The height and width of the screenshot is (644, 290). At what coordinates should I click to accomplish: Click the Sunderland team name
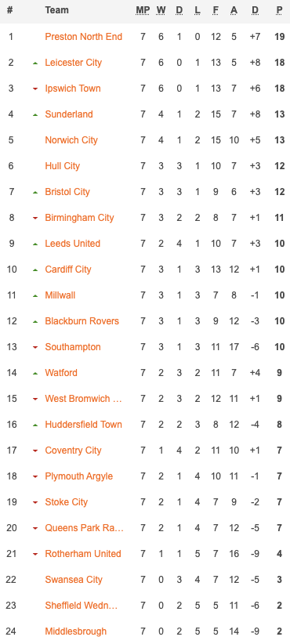(69, 114)
